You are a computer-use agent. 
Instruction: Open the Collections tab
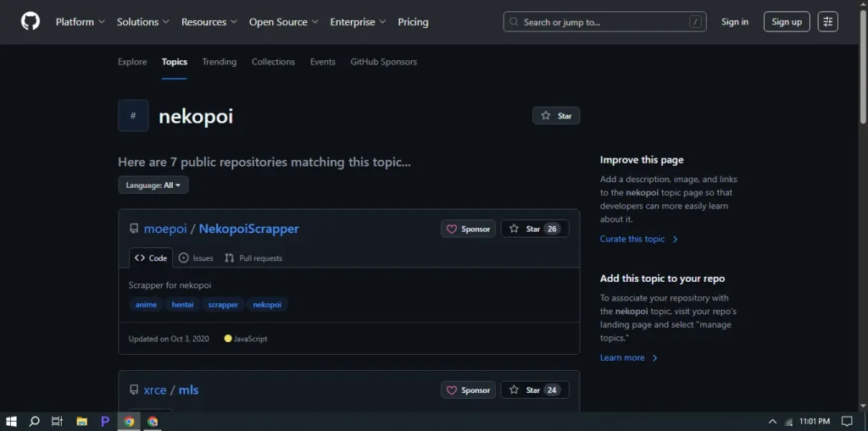[x=274, y=62]
